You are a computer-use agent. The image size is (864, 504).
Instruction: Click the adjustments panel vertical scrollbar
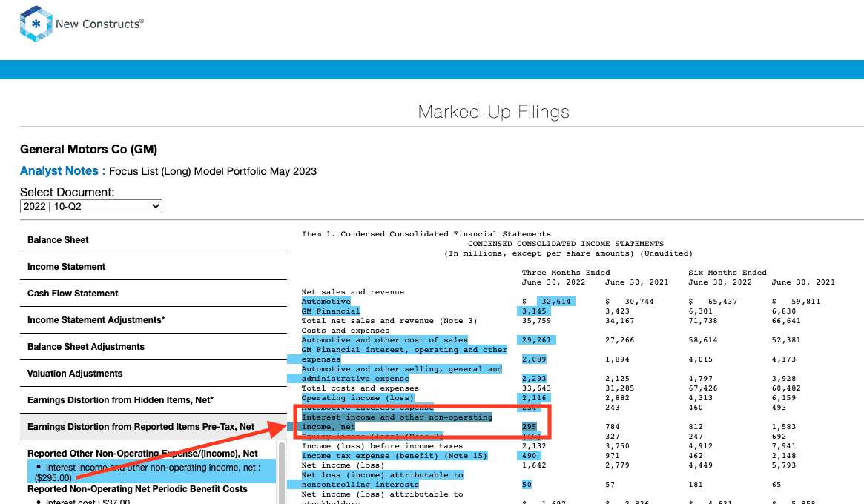click(x=282, y=473)
